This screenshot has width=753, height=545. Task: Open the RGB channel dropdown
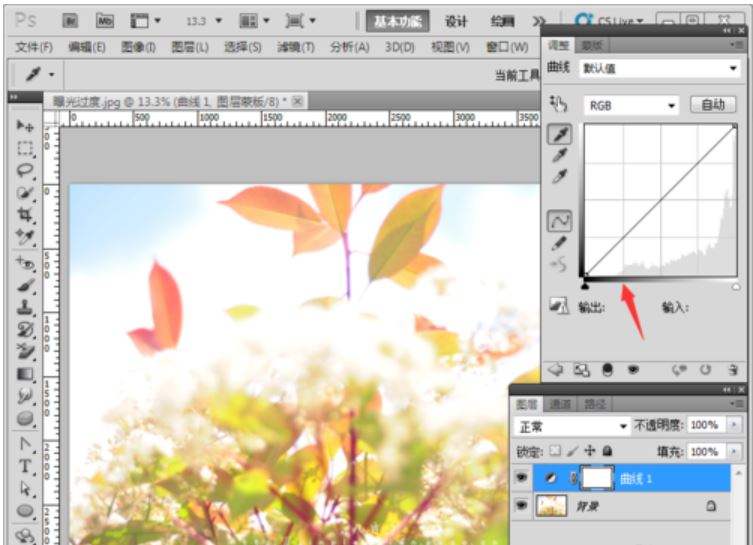tap(631, 106)
